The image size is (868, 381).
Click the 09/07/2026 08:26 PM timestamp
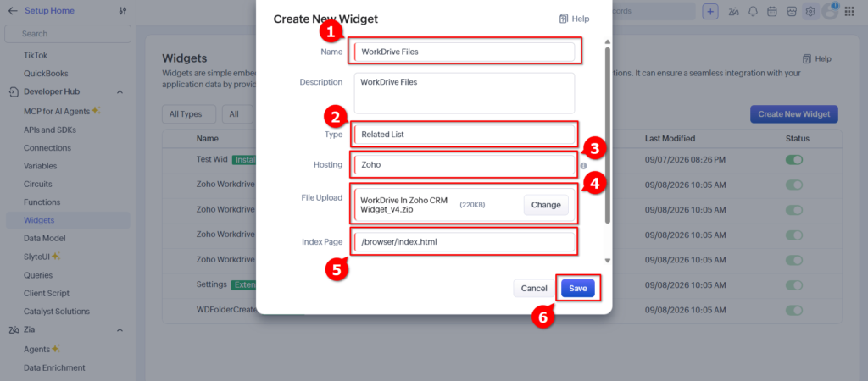(x=685, y=160)
